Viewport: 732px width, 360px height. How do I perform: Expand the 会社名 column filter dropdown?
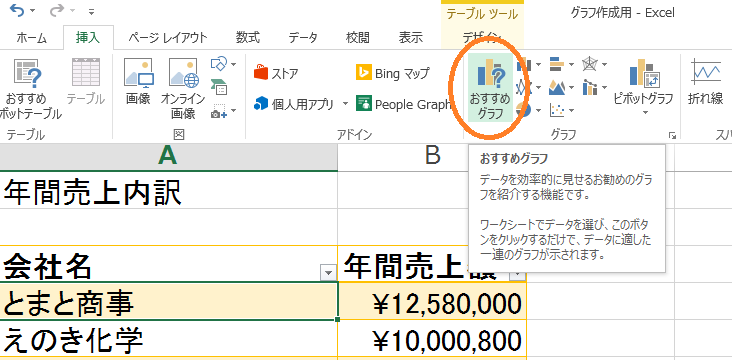click(x=329, y=272)
